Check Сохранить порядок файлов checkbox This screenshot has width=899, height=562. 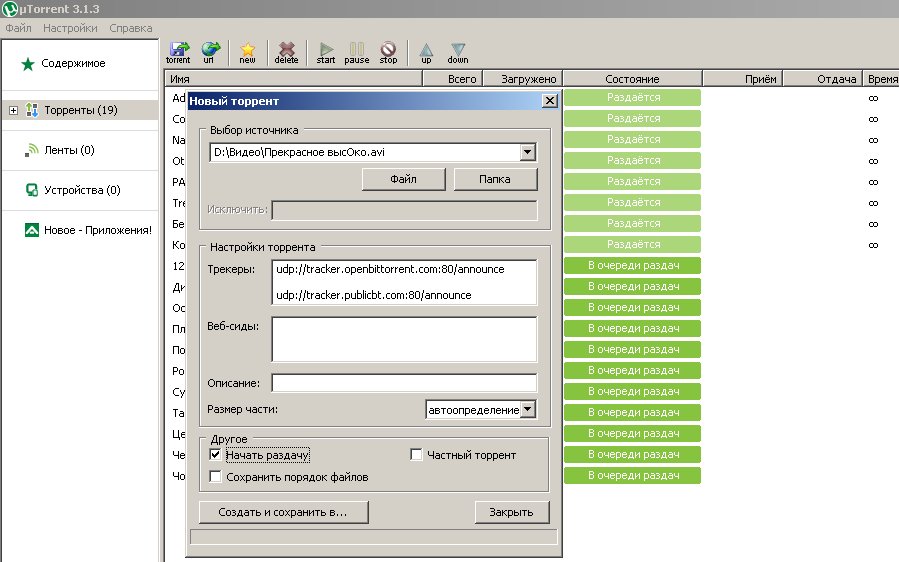pos(215,477)
